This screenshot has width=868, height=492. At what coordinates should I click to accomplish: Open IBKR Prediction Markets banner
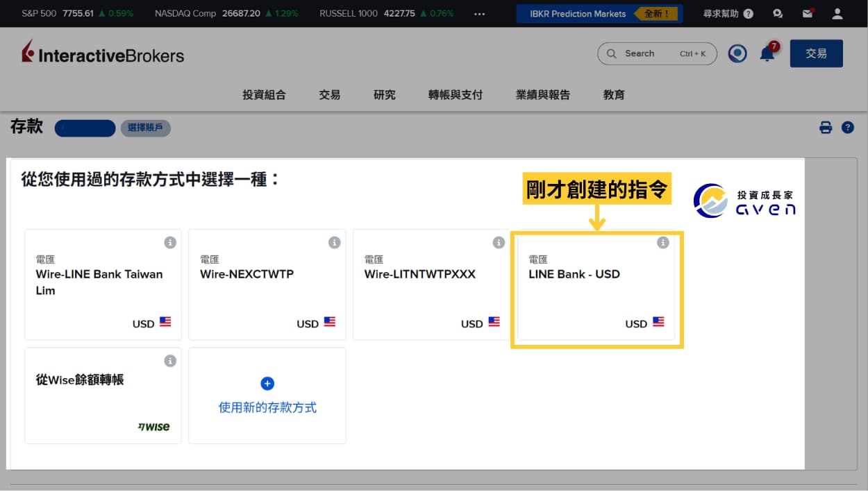599,13
